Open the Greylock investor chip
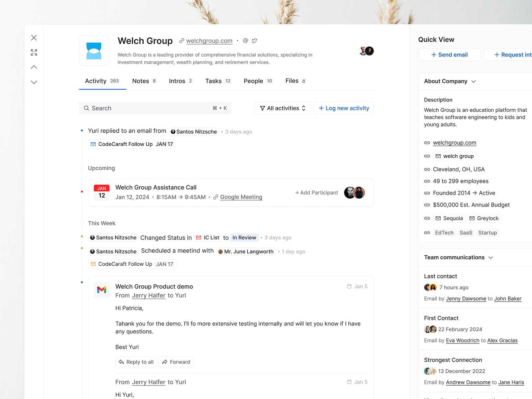 [484, 218]
